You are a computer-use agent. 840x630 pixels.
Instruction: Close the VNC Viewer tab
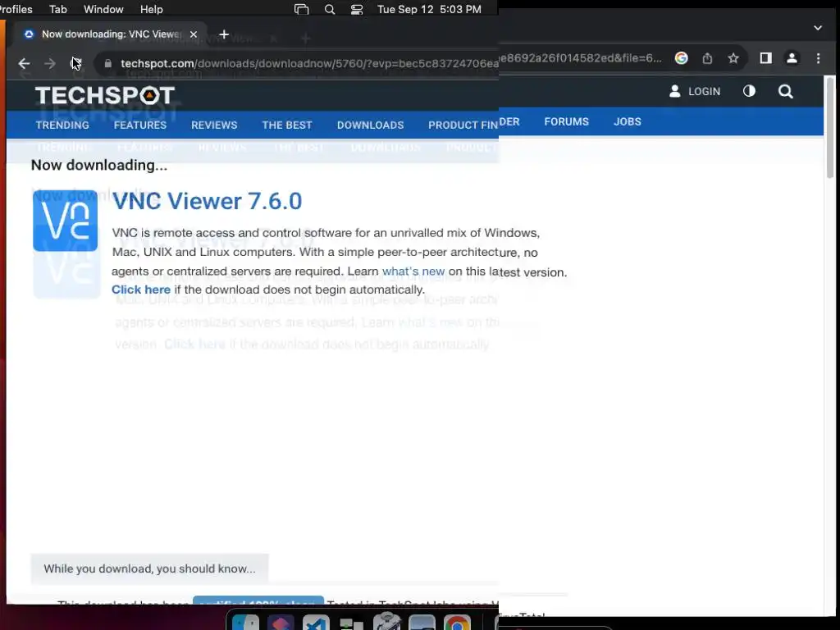pos(194,34)
